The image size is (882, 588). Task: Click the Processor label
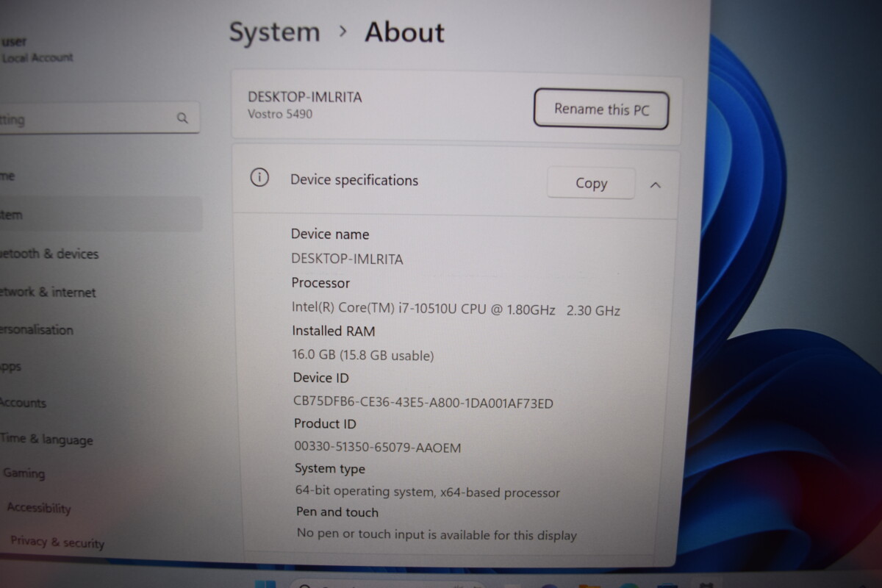point(320,283)
